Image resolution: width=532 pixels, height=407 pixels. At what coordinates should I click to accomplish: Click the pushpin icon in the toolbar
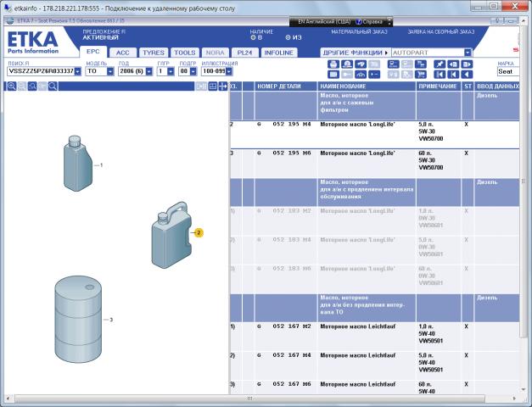440,64
